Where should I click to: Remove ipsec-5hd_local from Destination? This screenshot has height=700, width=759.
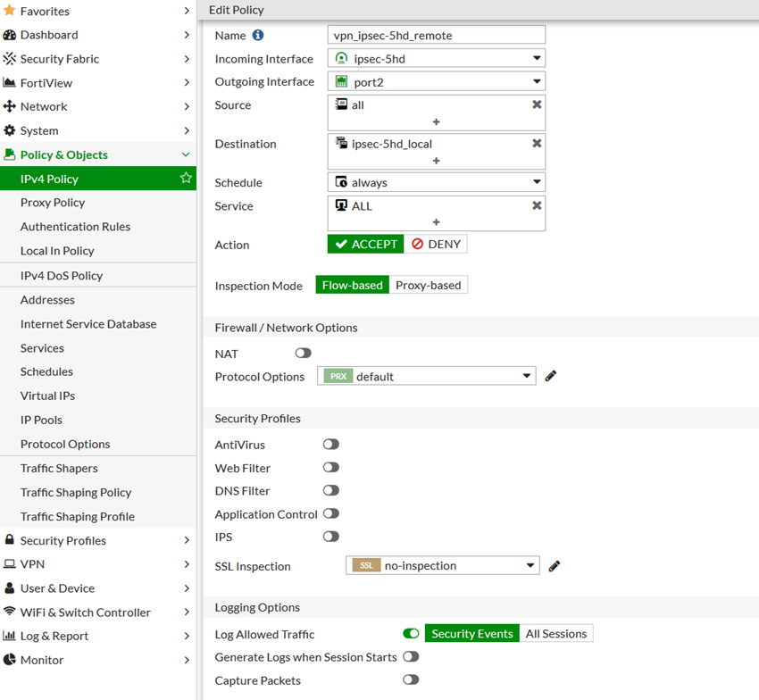(537, 143)
